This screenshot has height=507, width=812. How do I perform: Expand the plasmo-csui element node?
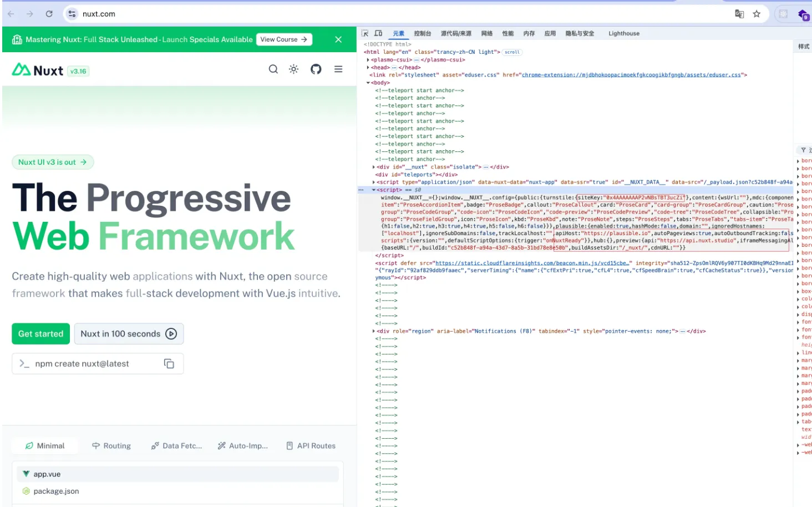[368, 60]
